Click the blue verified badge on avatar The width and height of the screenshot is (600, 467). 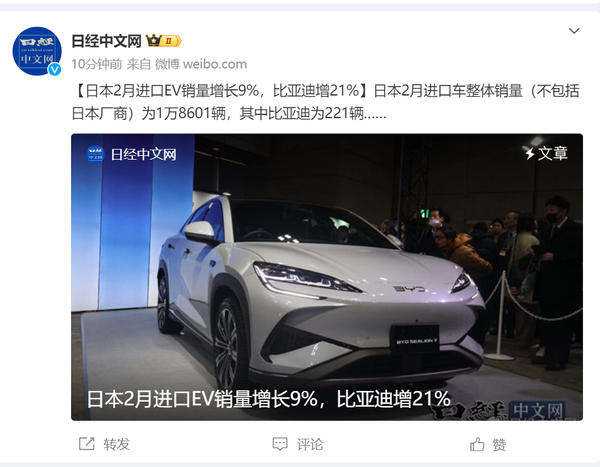pos(55,69)
